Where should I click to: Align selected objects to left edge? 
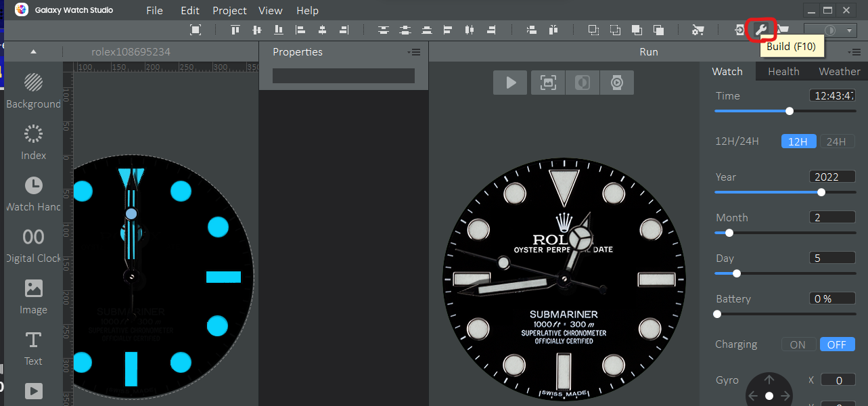(x=300, y=30)
